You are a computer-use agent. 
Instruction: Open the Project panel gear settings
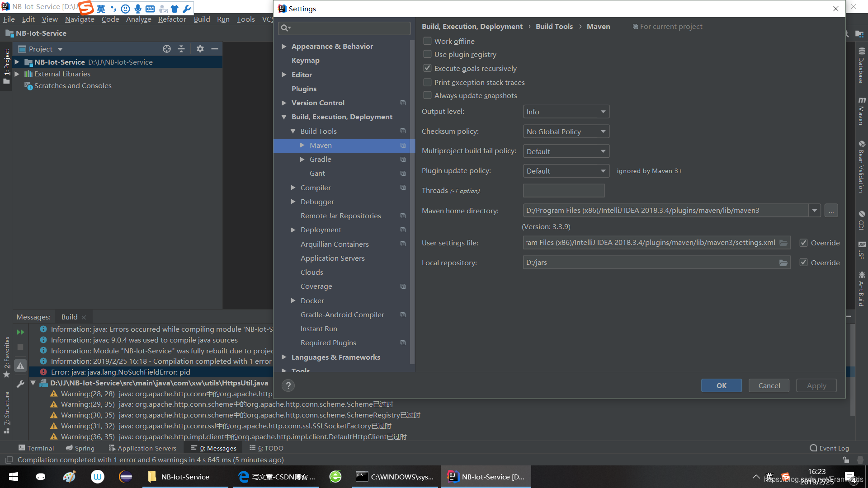(x=200, y=49)
